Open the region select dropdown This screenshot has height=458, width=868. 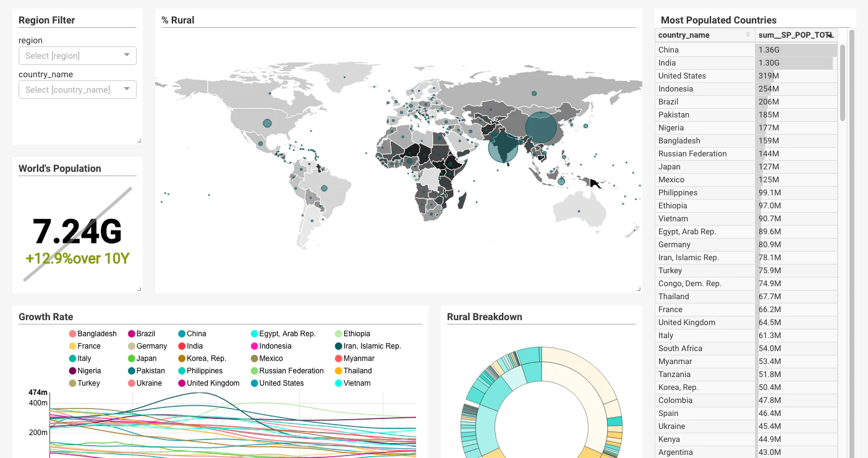[77, 56]
